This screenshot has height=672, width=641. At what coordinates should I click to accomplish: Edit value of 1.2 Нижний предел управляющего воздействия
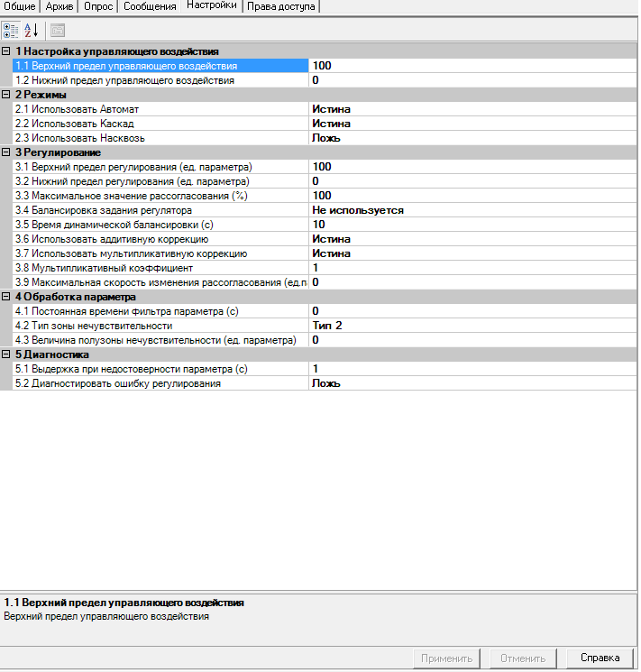tap(472, 80)
